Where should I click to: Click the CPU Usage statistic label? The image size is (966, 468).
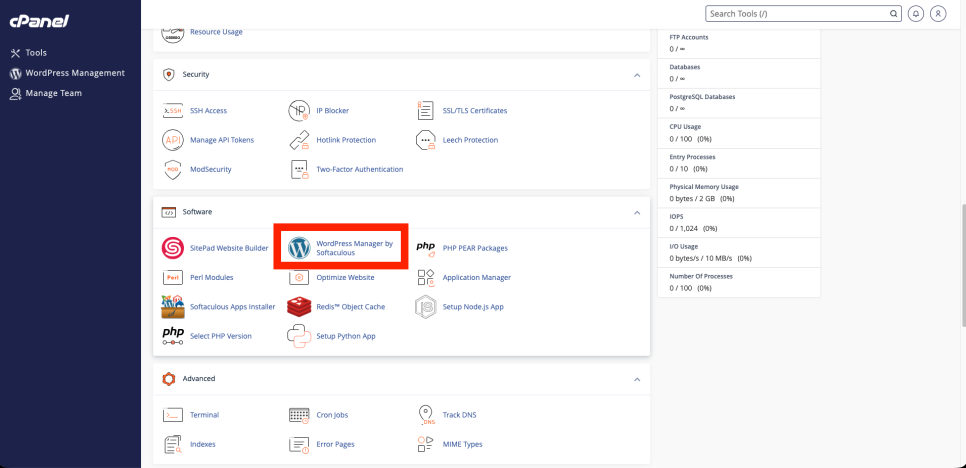pos(684,127)
